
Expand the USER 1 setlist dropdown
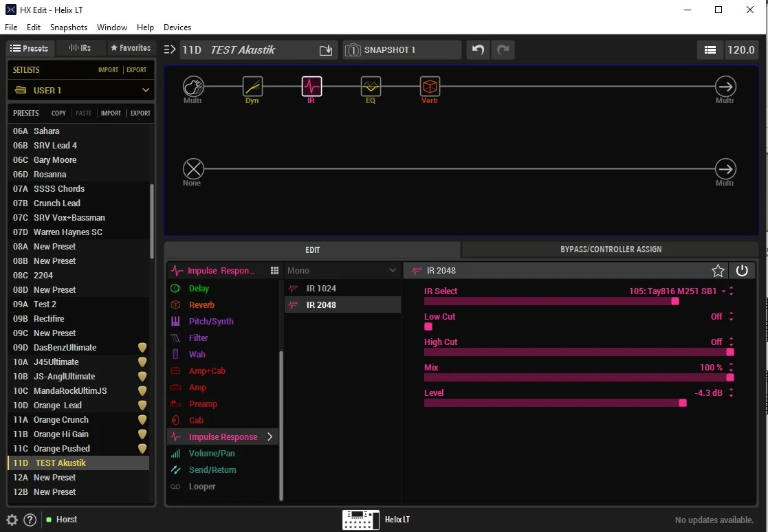pos(145,90)
